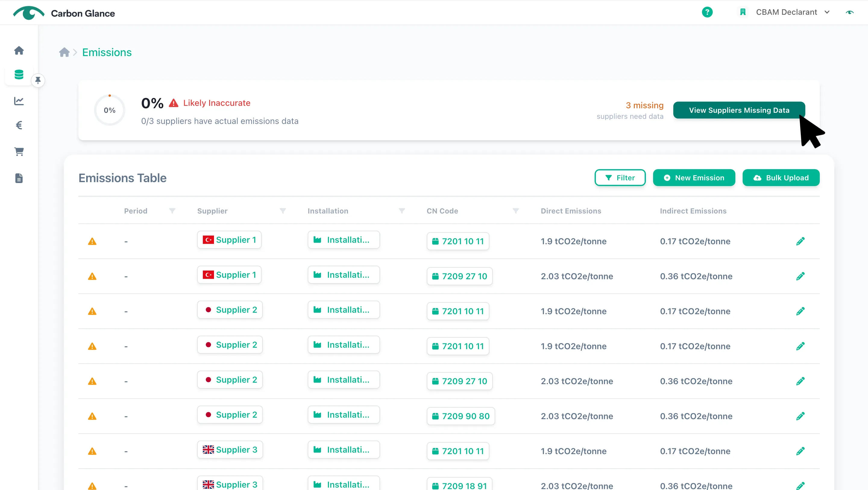
Task: Open the Home icon in the sidebar
Action: point(19,50)
